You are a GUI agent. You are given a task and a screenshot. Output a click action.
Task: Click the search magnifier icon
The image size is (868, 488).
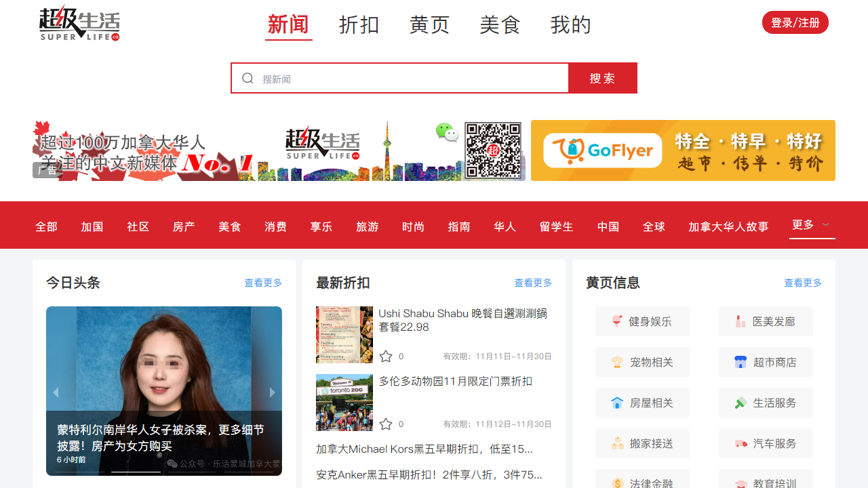click(x=248, y=79)
